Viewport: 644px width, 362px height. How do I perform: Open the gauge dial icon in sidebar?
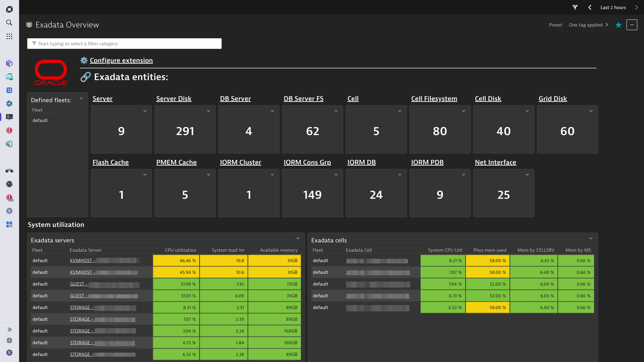pos(9,184)
